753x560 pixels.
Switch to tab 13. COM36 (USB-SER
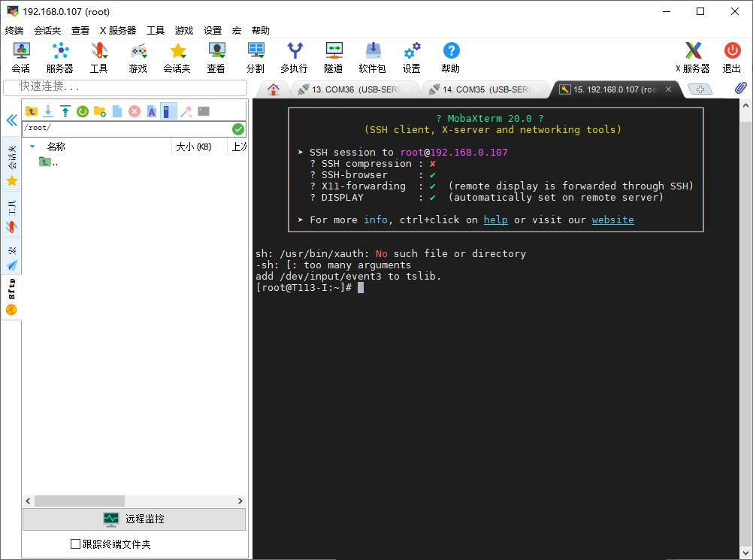(355, 89)
